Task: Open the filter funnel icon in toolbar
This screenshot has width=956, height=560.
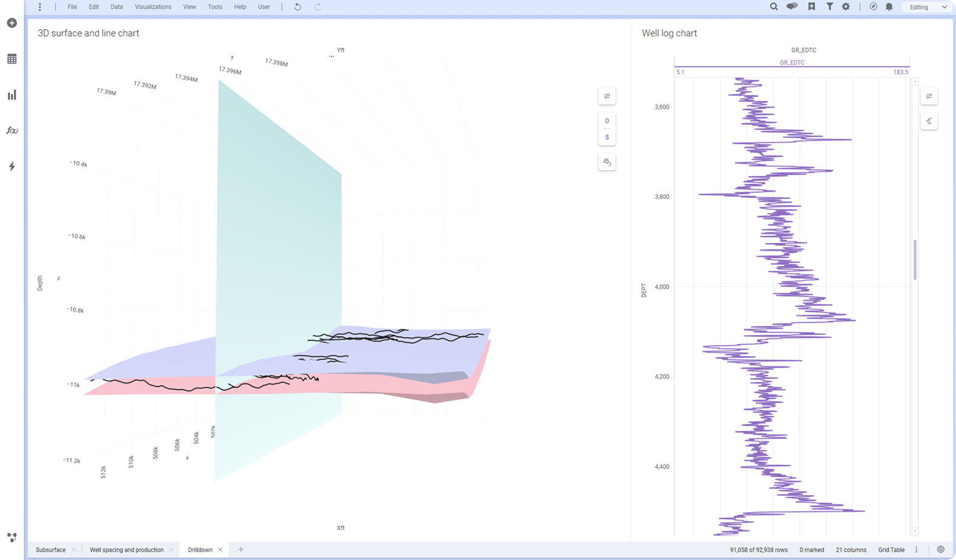Action: (x=829, y=7)
